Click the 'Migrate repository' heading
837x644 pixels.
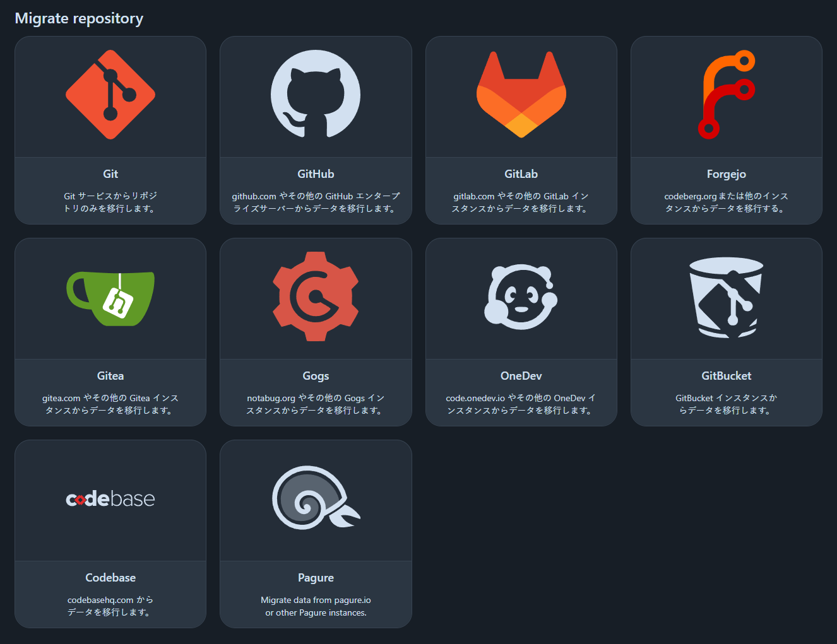(x=79, y=18)
